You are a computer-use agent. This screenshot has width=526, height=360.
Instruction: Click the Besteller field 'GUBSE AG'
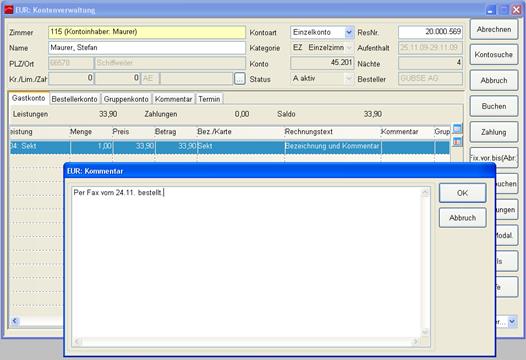coord(430,79)
